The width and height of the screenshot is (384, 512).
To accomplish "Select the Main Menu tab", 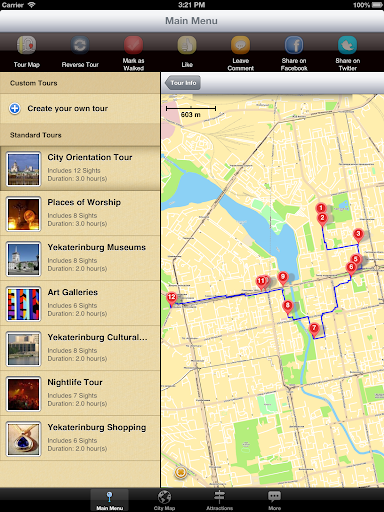I will pyautogui.click(x=109, y=500).
